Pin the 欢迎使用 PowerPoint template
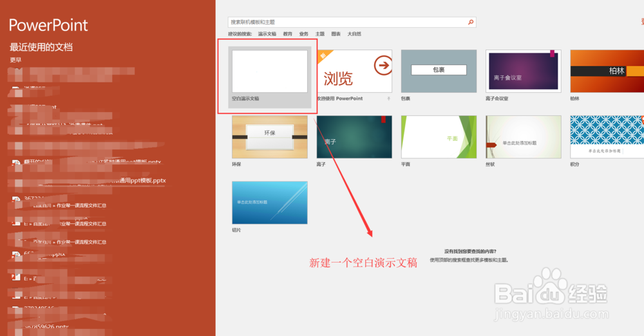This screenshot has height=336, width=644. tap(388, 98)
